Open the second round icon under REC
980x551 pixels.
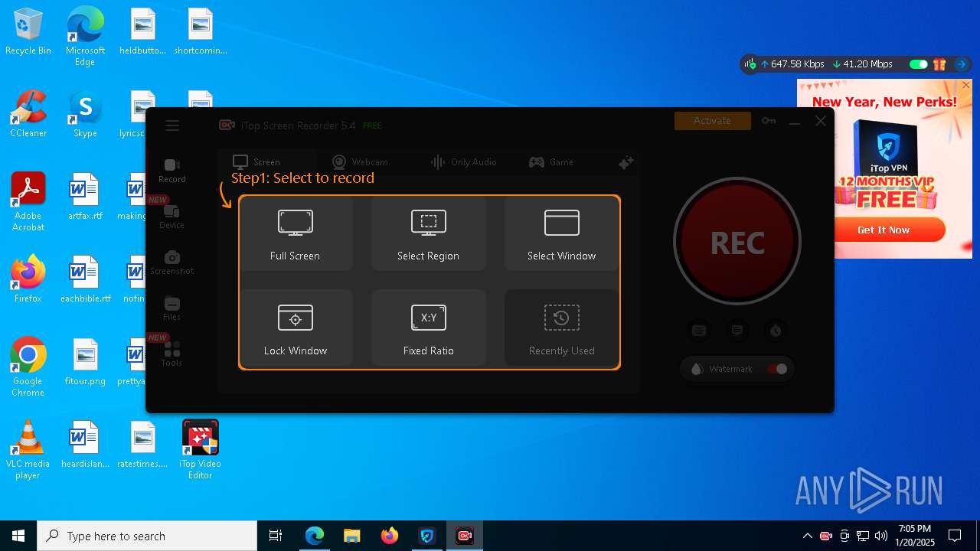737,331
